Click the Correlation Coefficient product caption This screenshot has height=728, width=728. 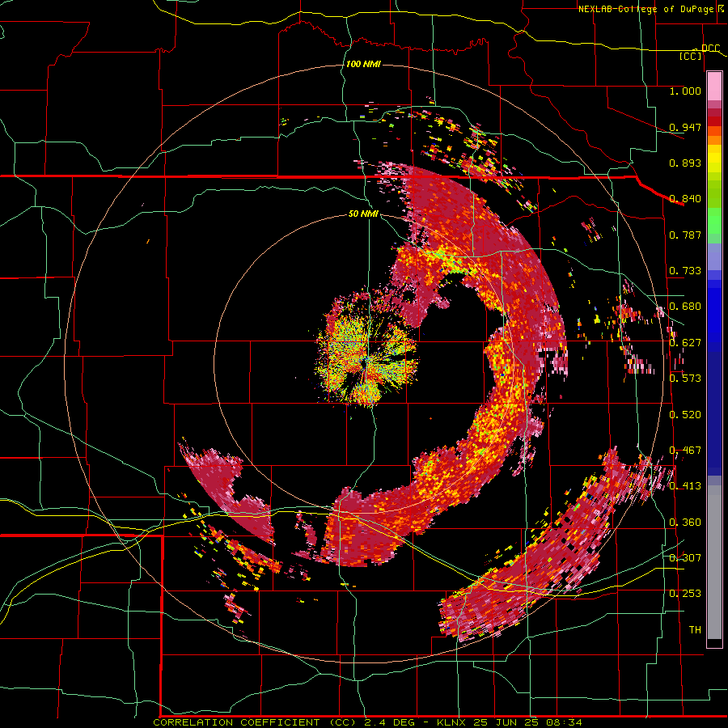click(367, 722)
